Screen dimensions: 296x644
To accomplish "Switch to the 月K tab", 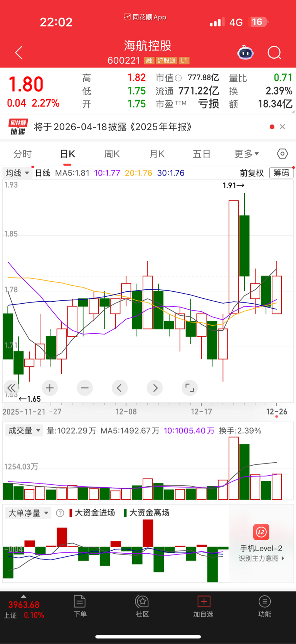I will [x=157, y=154].
